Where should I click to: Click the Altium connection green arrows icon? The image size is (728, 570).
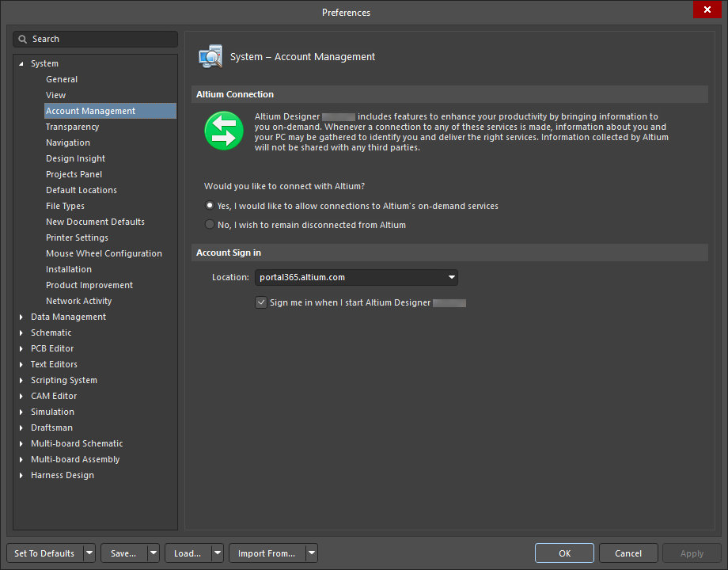pos(224,131)
